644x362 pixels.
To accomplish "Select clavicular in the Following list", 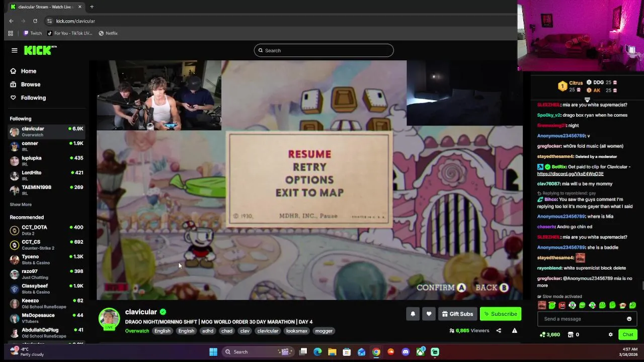I will (46, 132).
